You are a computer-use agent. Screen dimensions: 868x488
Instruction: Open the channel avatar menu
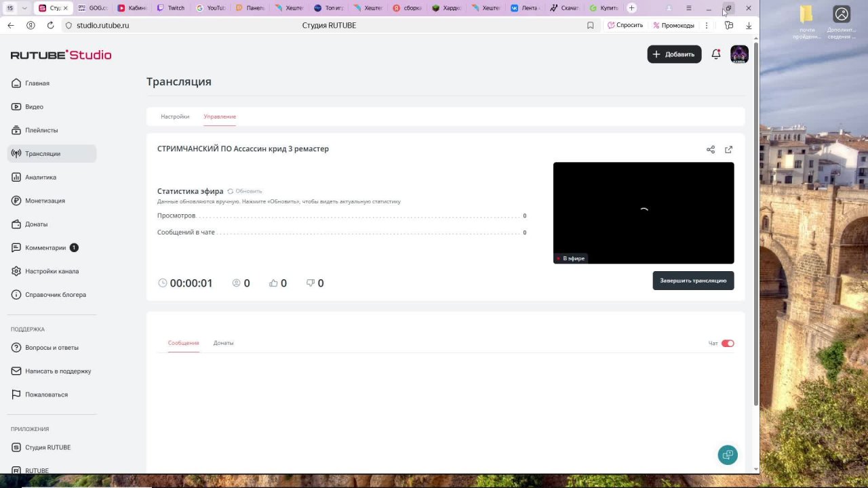click(x=739, y=54)
